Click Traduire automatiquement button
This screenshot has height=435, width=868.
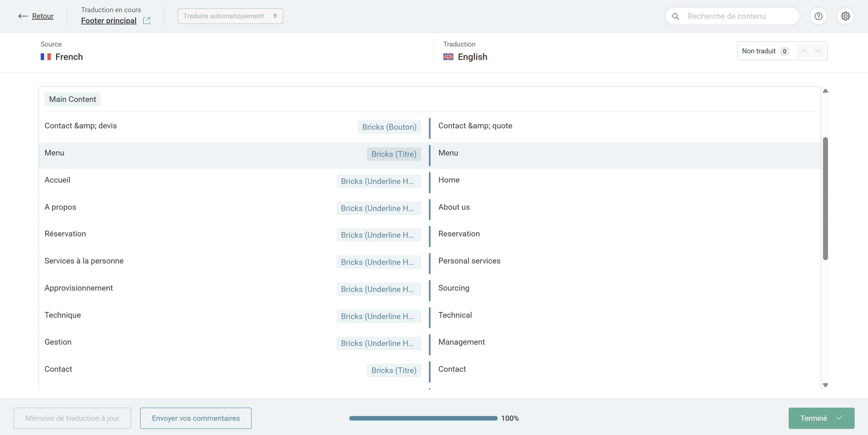pyautogui.click(x=231, y=16)
